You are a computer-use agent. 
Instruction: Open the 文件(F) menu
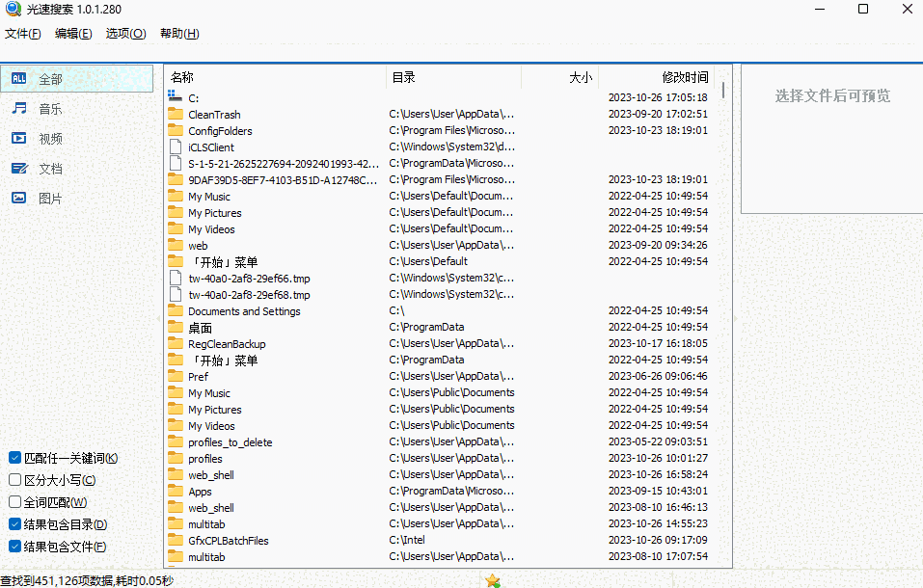[x=23, y=34]
